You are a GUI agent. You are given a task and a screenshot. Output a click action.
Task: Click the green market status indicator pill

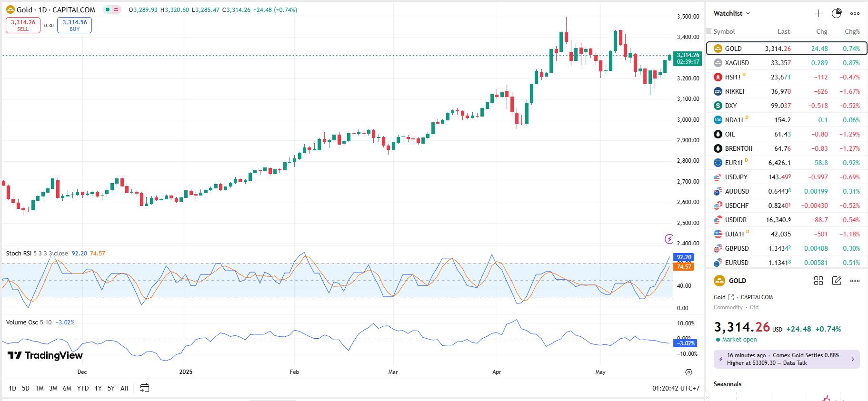(x=112, y=10)
